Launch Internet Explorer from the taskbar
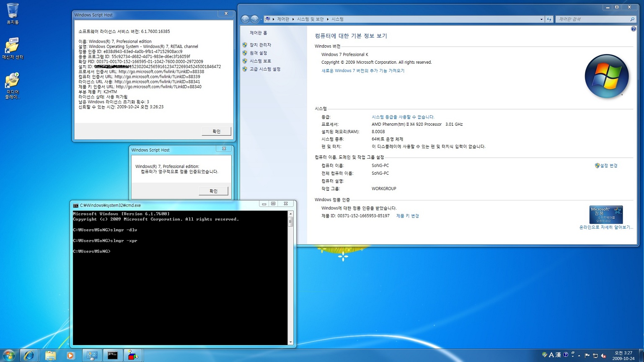Screen dimensions: 644x362 click(29, 355)
